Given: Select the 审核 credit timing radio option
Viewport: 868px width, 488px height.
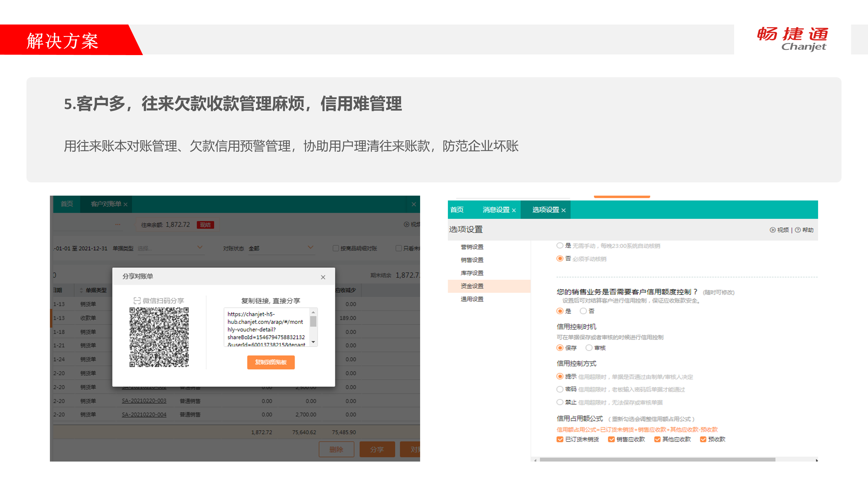Looking at the screenshot, I should [589, 348].
